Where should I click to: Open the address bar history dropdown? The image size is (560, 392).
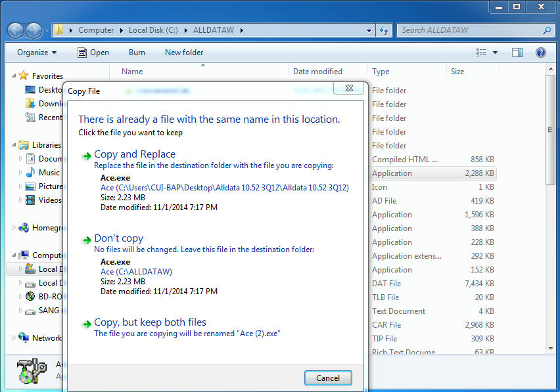[x=369, y=31]
